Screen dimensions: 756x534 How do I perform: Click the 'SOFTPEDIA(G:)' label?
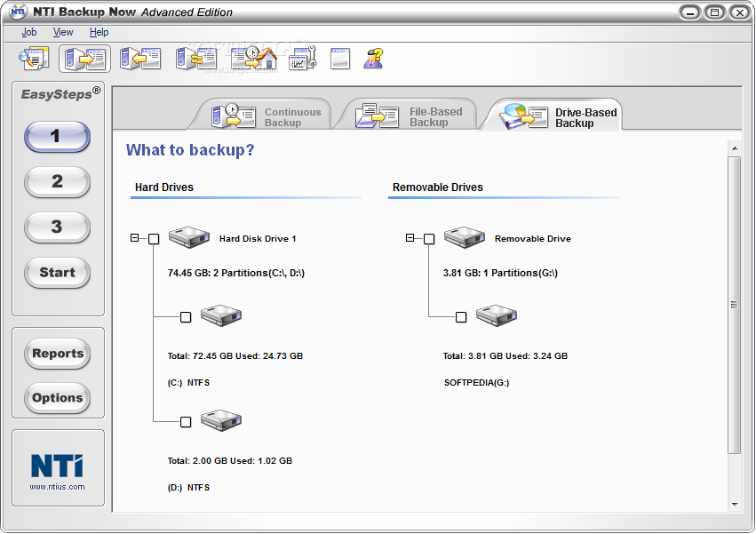(x=476, y=383)
